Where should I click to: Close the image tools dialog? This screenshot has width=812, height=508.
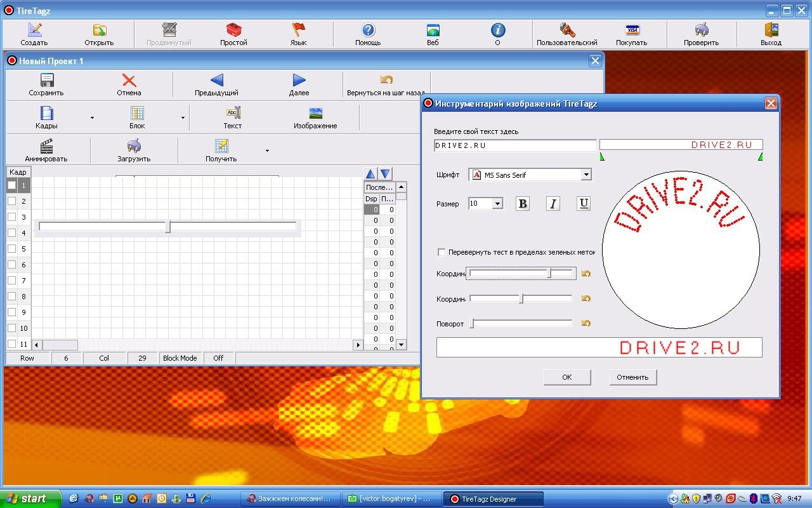(x=771, y=104)
